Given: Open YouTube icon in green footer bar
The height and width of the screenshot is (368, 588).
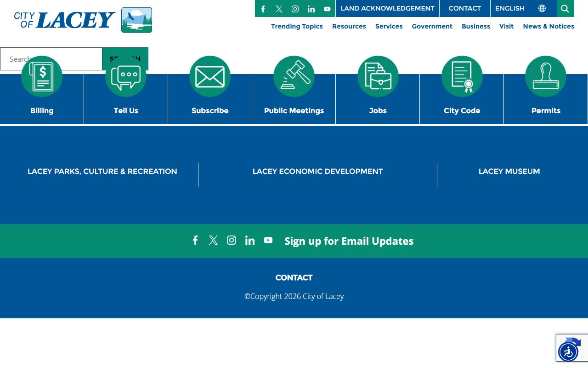Looking at the screenshot, I should [268, 240].
